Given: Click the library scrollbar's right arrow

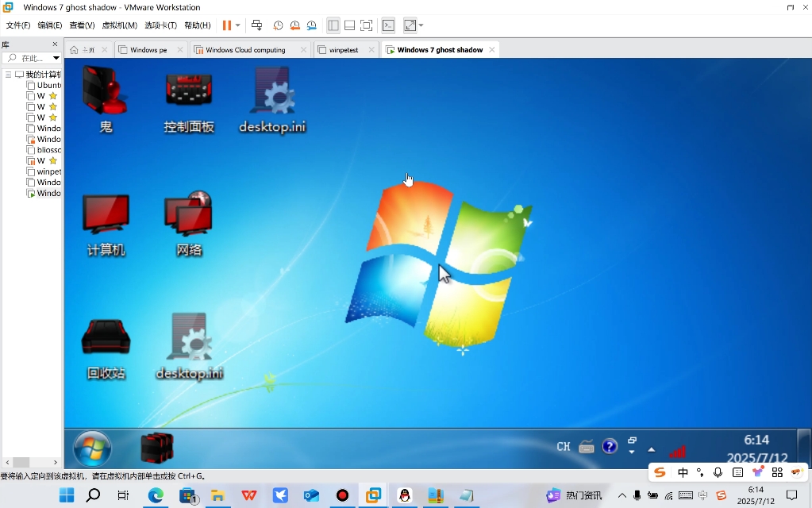Looking at the screenshot, I should (x=56, y=462).
